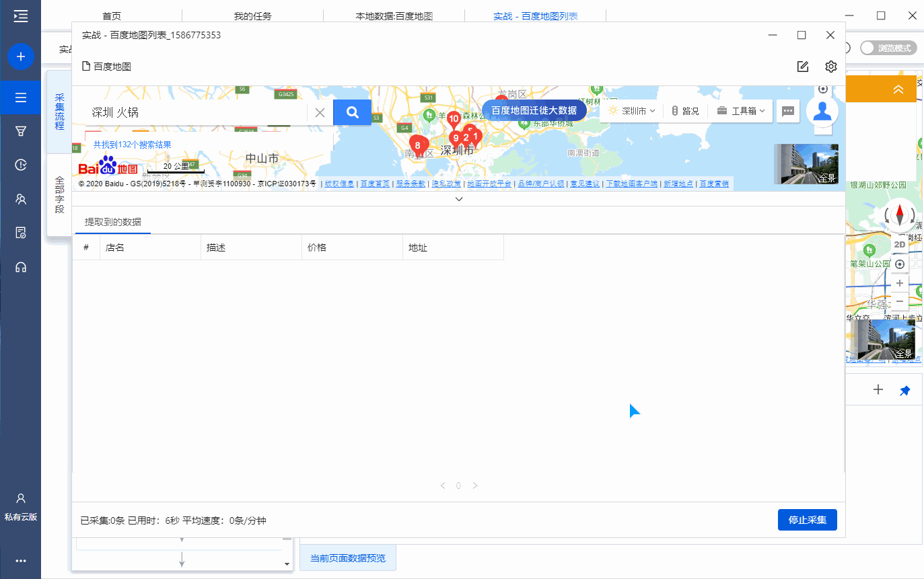Collapse the orange panel double-chevron

point(898,89)
